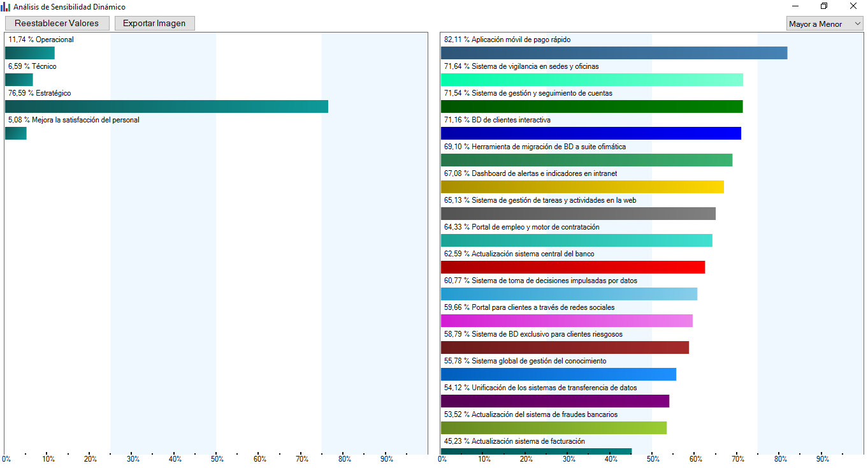The height and width of the screenshot is (468, 868).
Task: Click the magenta Portal para clientes redes sociales bar
Action: (567, 321)
